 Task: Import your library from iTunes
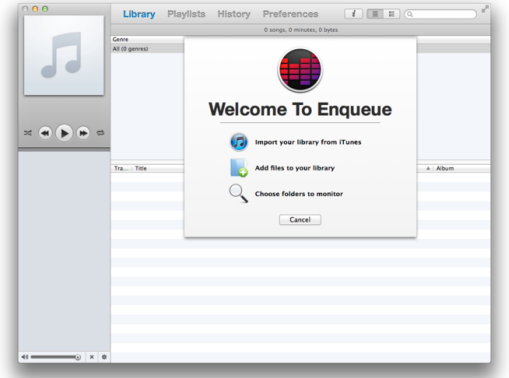308,142
